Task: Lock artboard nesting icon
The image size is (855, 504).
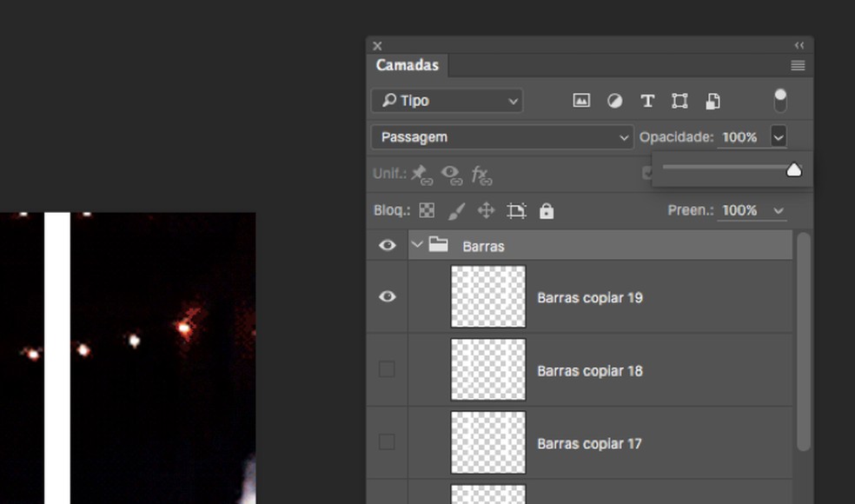Action: click(516, 210)
